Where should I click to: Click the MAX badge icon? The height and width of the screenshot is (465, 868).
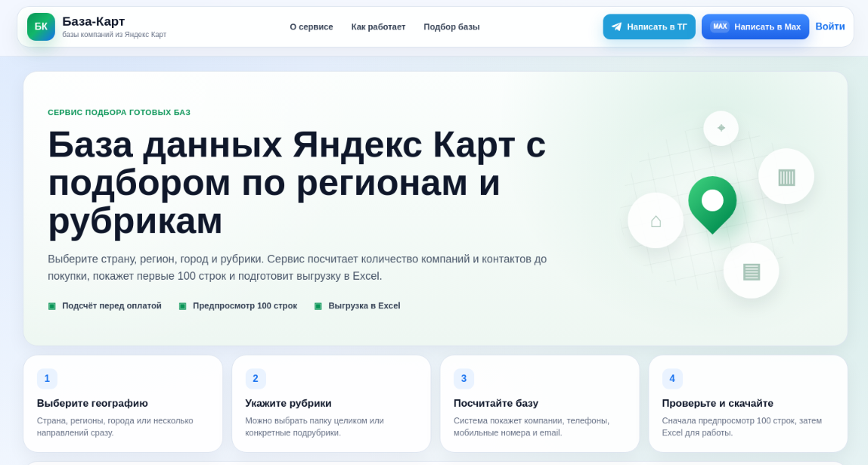pyautogui.click(x=720, y=26)
